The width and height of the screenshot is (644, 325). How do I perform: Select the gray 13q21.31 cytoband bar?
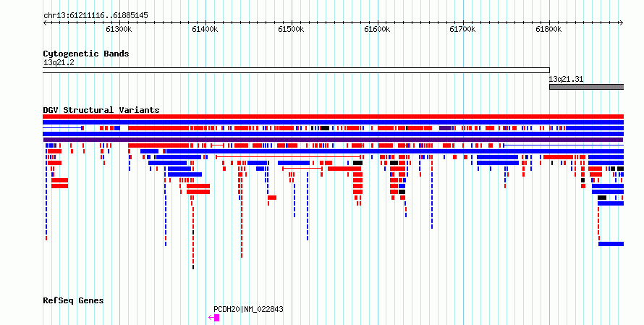[x=587, y=87]
